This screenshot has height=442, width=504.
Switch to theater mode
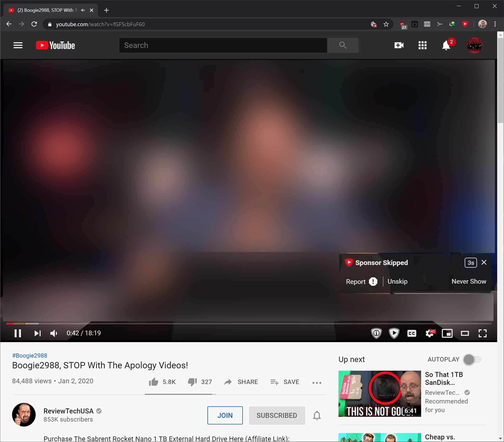coord(465,333)
